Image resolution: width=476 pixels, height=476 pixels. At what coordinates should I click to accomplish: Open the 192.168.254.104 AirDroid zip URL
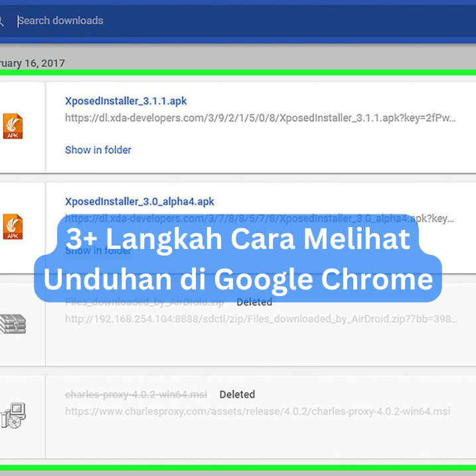click(261, 319)
